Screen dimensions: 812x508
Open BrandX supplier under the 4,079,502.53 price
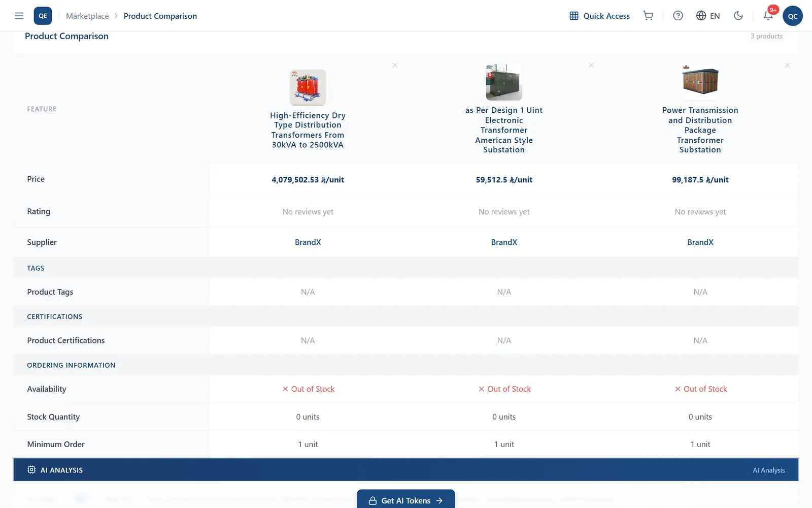tap(308, 242)
